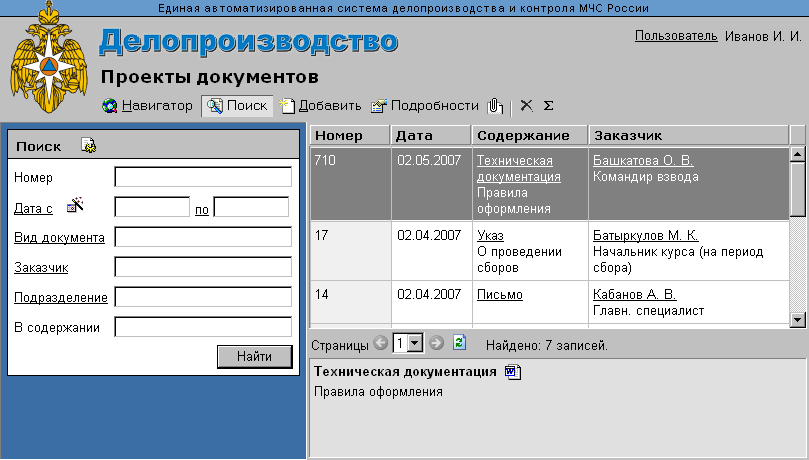Click the Подразделение input field

203,297
